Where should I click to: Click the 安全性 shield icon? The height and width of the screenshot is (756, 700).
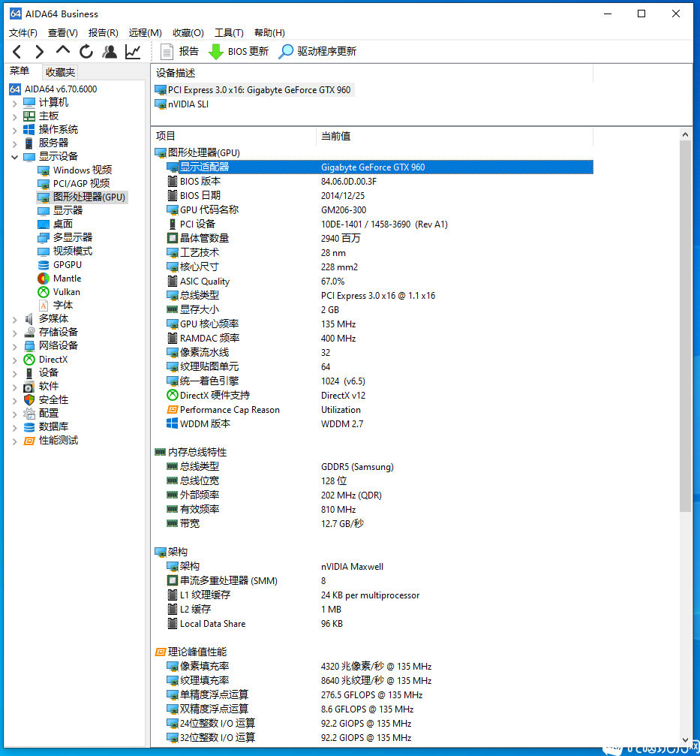tap(29, 399)
